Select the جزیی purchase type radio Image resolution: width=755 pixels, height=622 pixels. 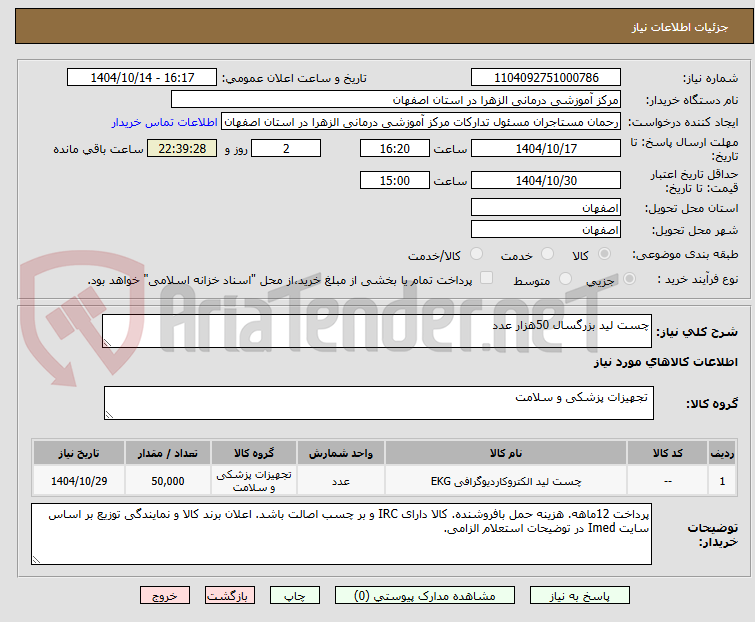(x=629, y=279)
